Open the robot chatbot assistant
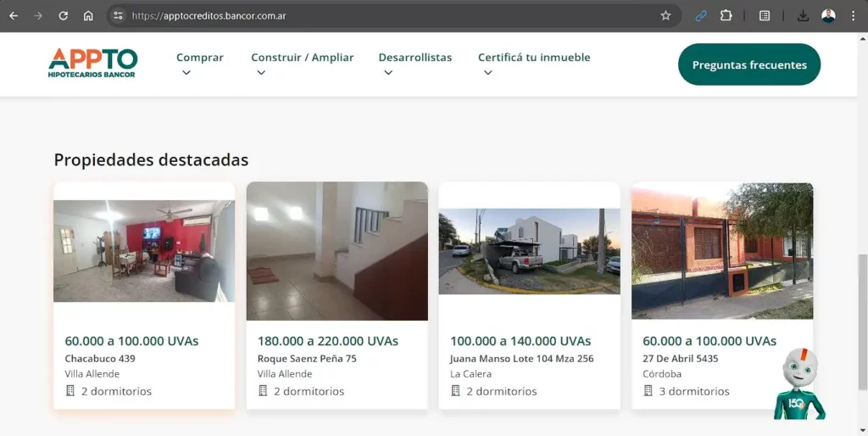Viewport: 868px width, 436px height. pos(798,383)
